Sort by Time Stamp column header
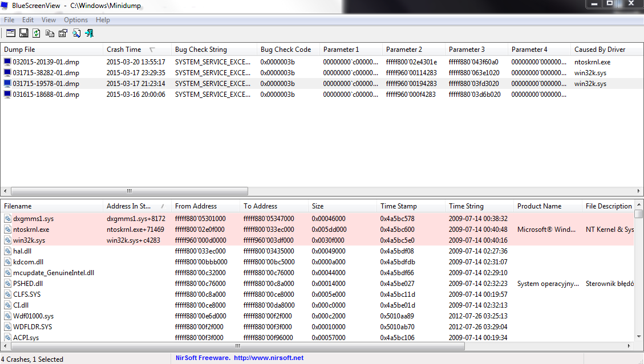Screen dimensions: 644x364 (x=411, y=206)
